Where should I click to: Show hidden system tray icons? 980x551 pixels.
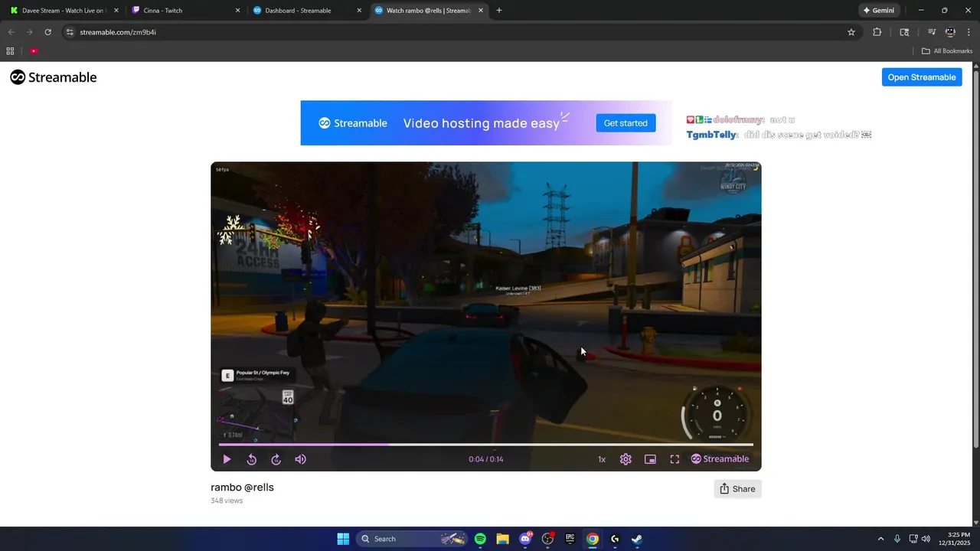pos(880,539)
